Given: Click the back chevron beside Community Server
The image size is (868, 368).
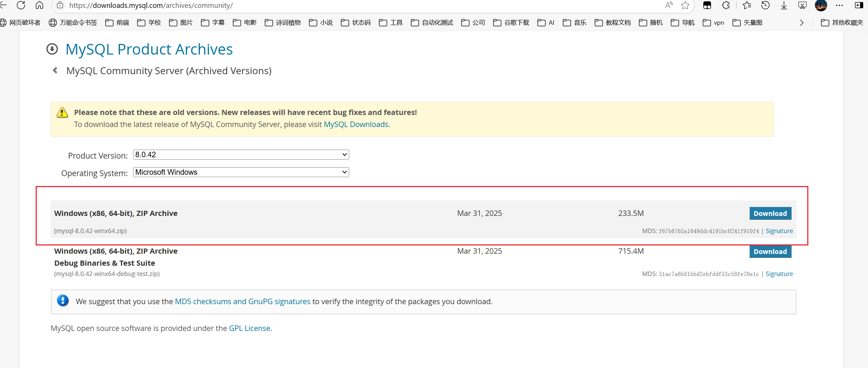Looking at the screenshot, I should tap(55, 70).
